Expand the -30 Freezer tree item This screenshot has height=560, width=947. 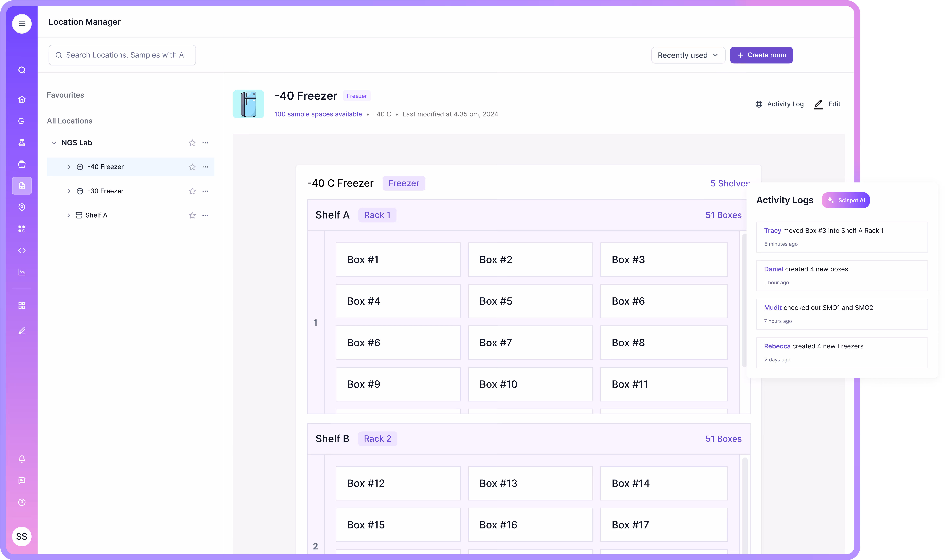[x=69, y=191]
